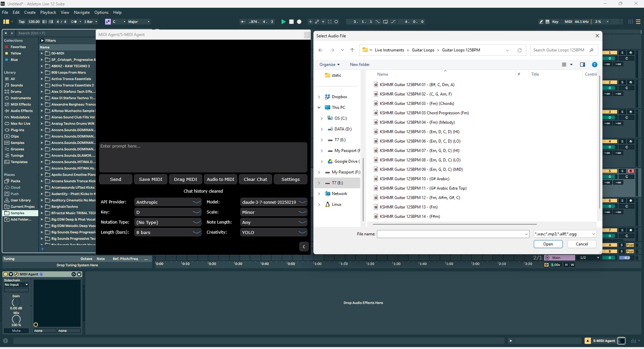Viewport: 644px width, 349px height.
Task: Open the Playback menu
Action: click(x=48, y=12)
